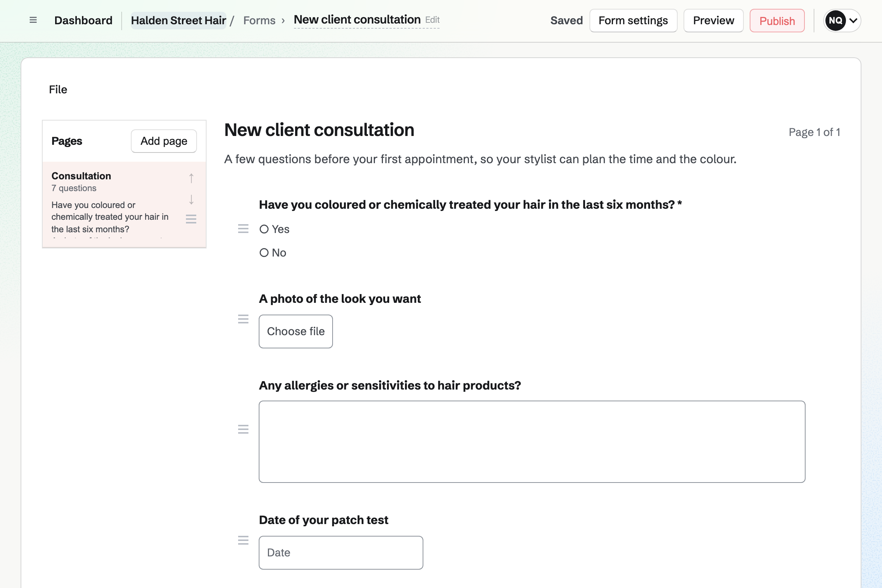
Task: Click drag handle for patch test date
Action: (x=243, y=540)
